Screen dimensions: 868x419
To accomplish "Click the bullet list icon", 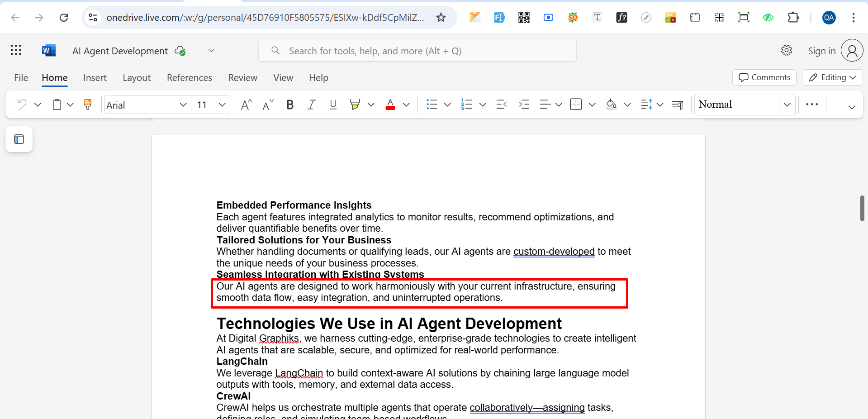I will pos(432,105).
